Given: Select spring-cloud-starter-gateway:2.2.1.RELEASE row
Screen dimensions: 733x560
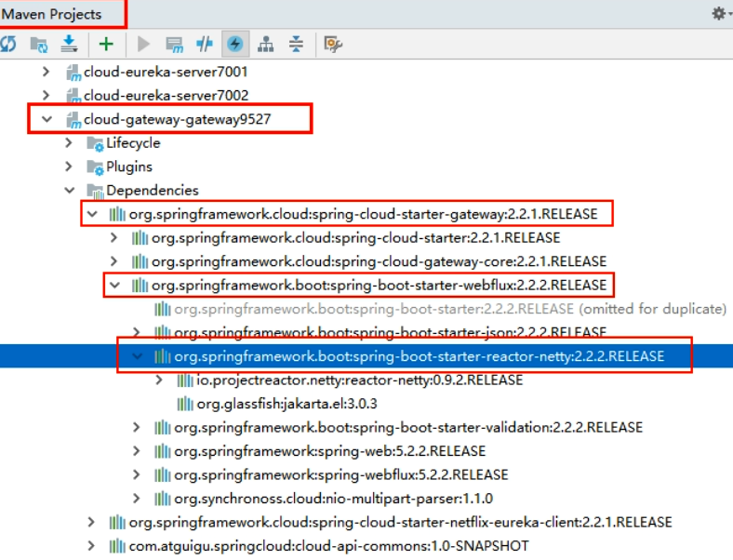Looking at the screenshot, I should click(363, 214).
